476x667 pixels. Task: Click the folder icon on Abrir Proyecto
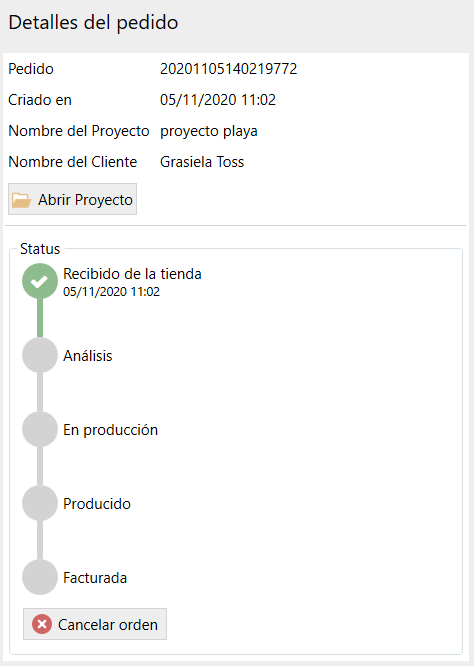[21, 200]
